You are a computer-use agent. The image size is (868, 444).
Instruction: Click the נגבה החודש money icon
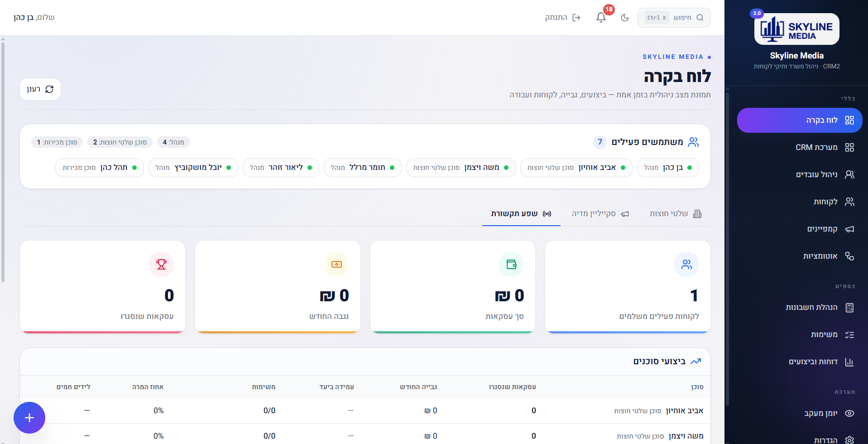coord(336,265)
